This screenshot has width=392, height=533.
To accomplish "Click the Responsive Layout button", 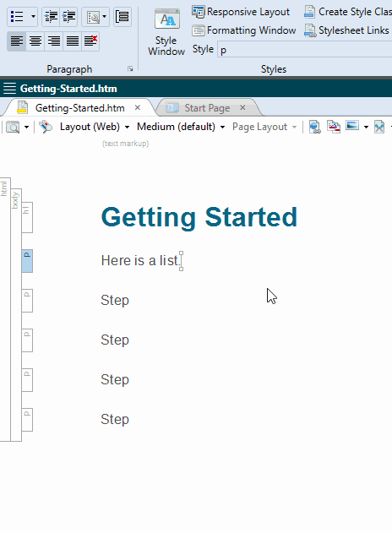I will (x=241, y=12).
